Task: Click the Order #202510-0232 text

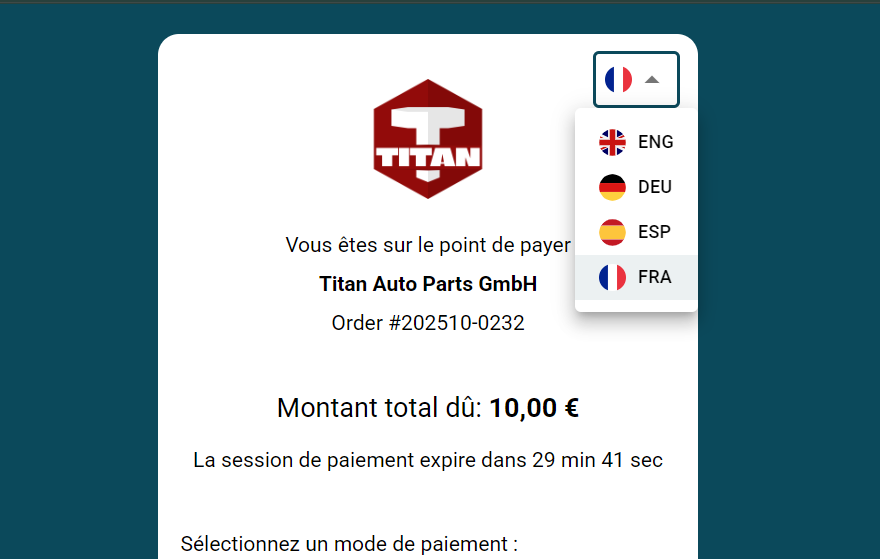Action: click(x=428, y=323)
